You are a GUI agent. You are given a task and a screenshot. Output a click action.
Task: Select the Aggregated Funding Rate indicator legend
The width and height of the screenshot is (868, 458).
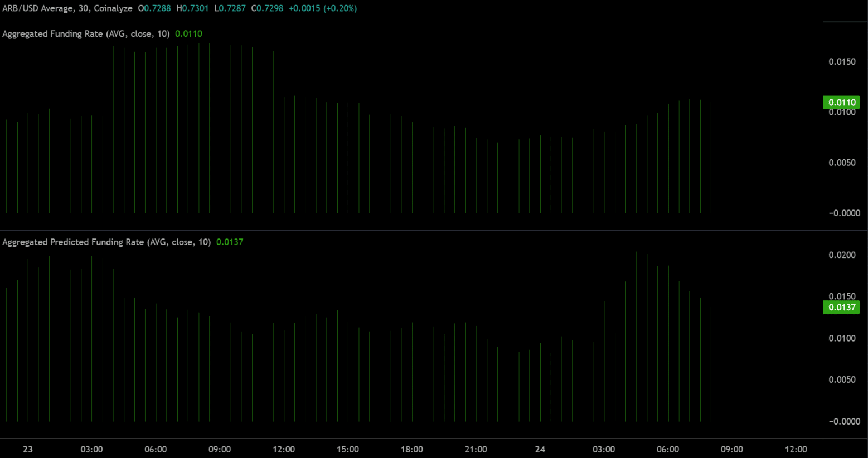click(86, 34)
